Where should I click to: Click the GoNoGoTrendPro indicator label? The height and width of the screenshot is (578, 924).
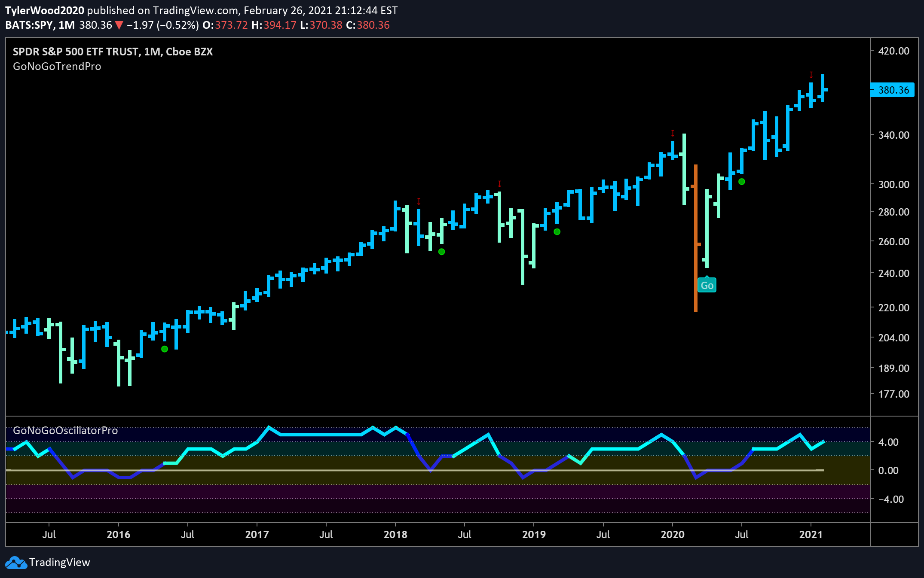click(57, 67)
